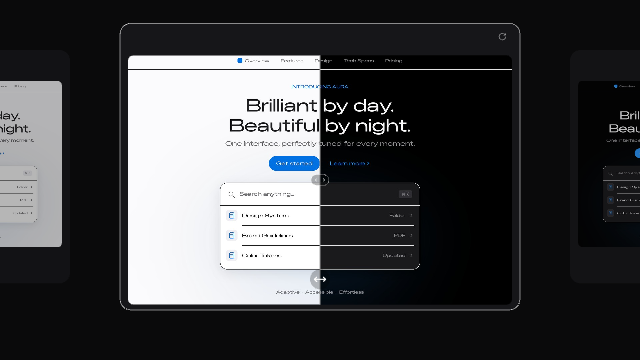Open the chevron at the third result's right

411,256
